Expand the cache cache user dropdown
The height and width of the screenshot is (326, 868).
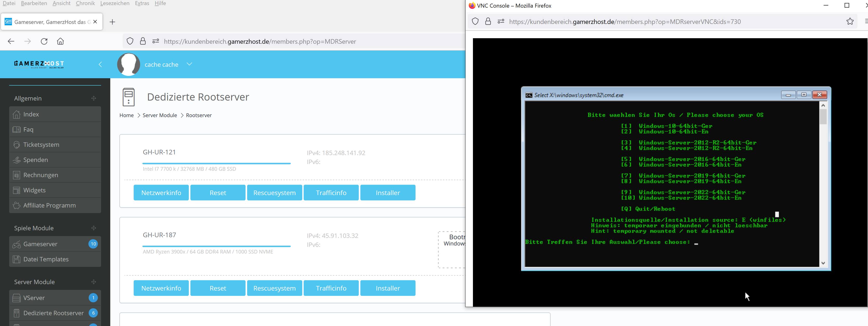pyautogui.click(x=189, y=64)
